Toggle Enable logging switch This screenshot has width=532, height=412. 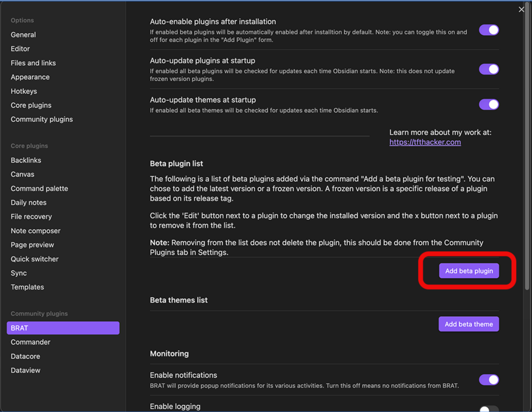[x=489, y=409]
